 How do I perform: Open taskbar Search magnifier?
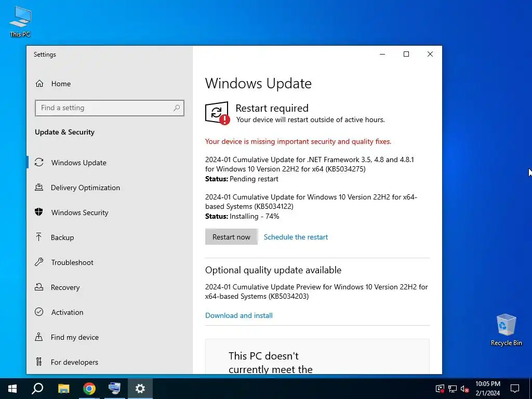tap(37, 389)
